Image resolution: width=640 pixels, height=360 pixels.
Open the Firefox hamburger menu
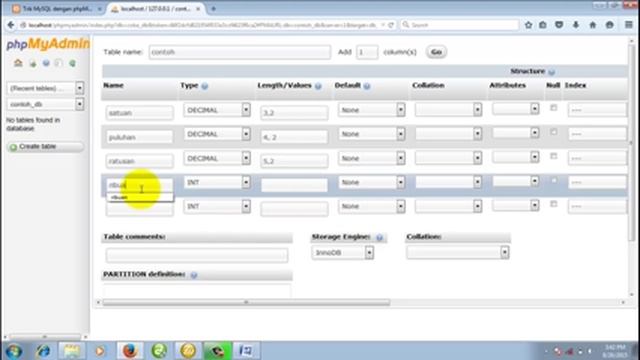(629, 25)
